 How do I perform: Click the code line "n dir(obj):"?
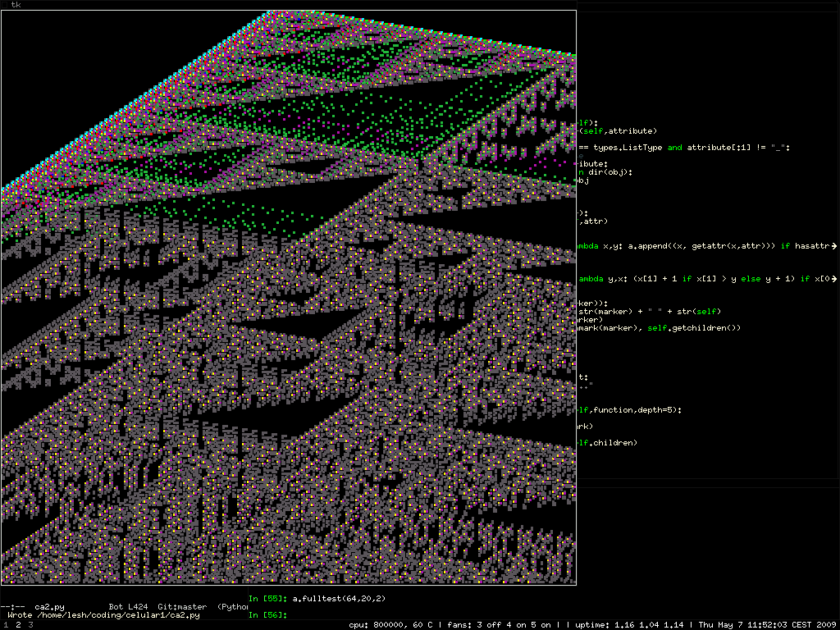click(x=605, y=172)
